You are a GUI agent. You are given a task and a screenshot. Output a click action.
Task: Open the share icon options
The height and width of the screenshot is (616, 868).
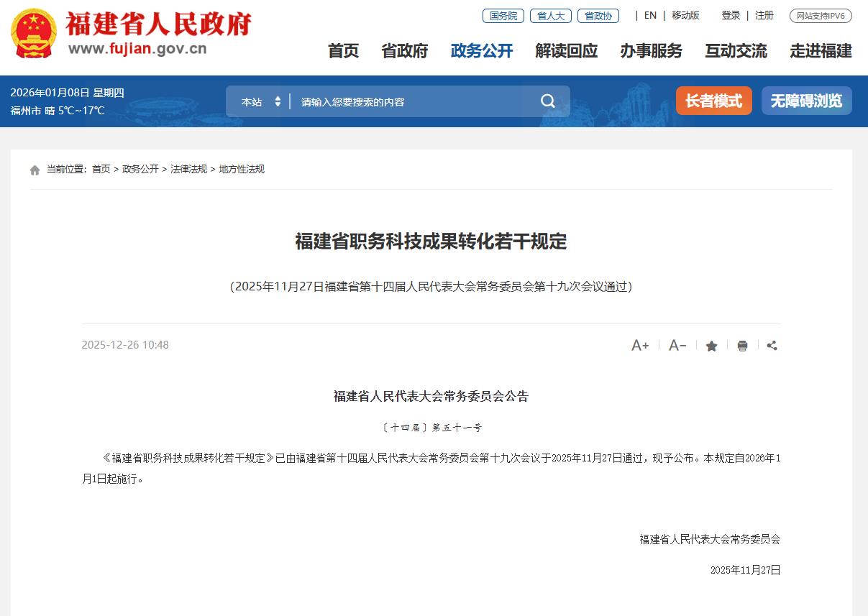click(x=772, y=346)
